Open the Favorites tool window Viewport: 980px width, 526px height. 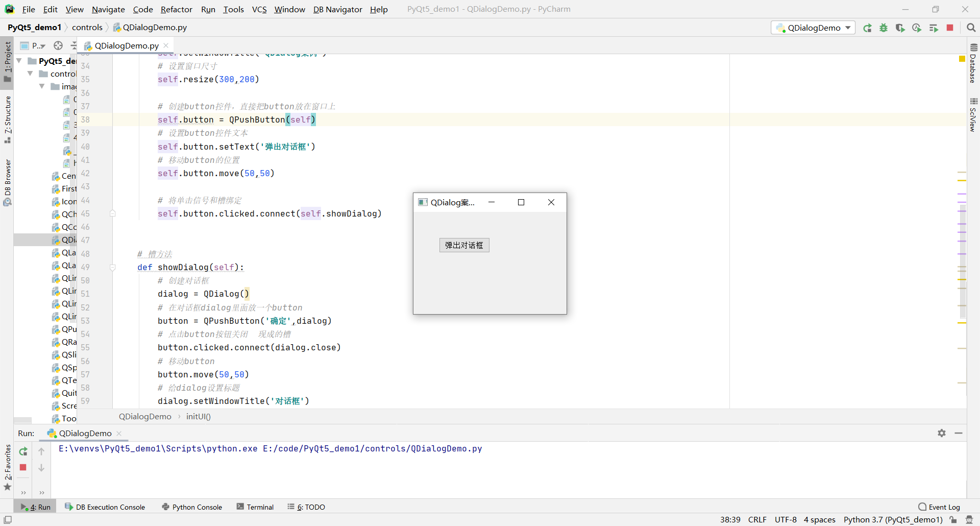coord(7,468)
